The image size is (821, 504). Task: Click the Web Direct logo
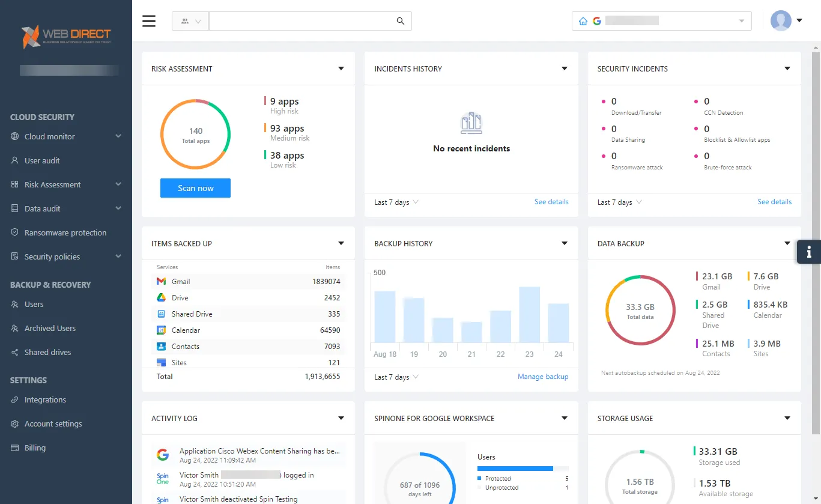click(x=67, y=36)
